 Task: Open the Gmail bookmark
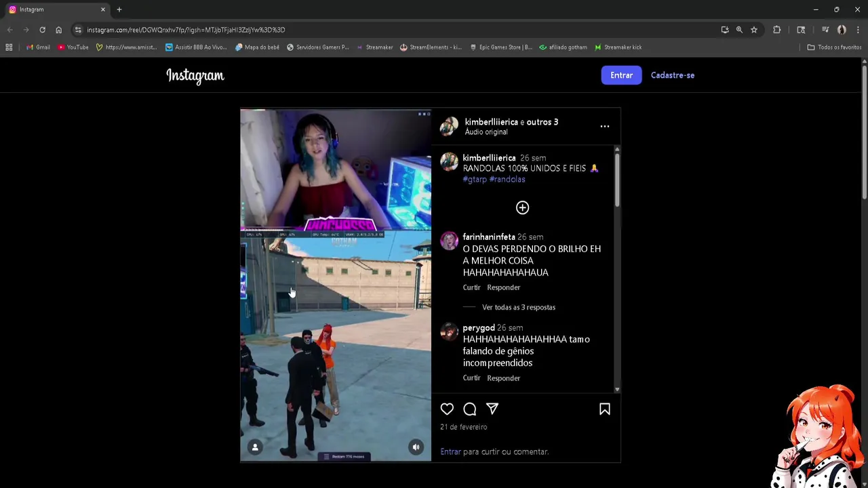click(38, 47)
